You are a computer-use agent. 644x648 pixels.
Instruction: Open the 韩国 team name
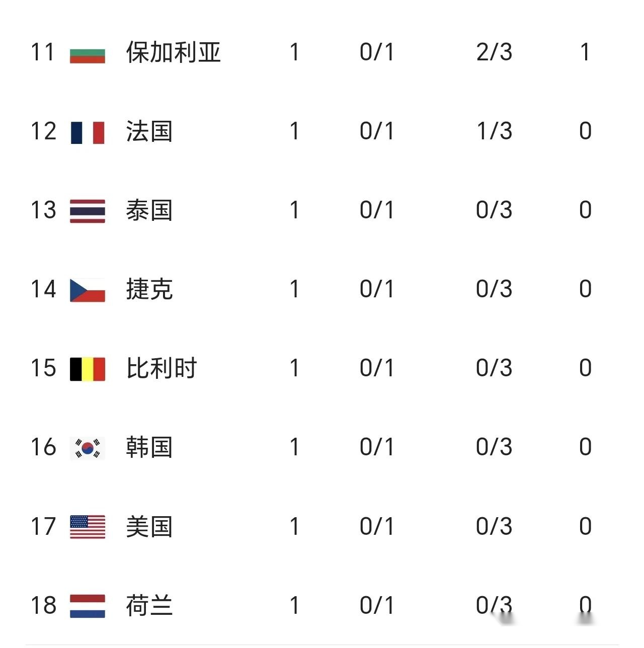pyautogui.click(x=149, y=448)
